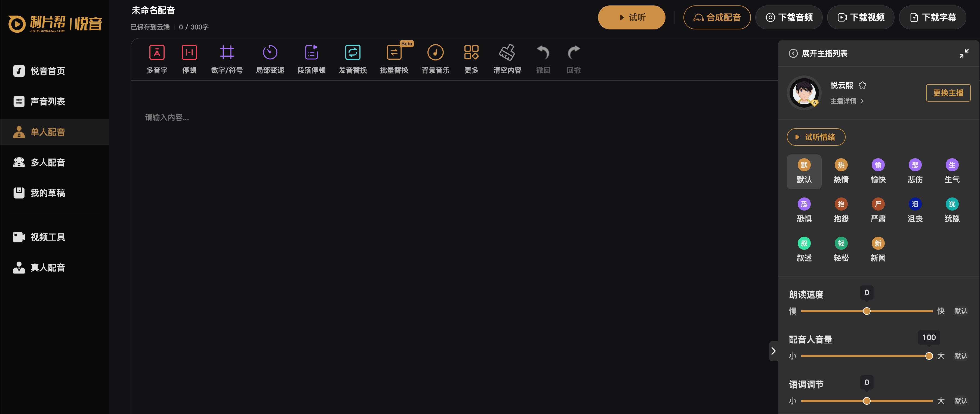
Task: Expand the 展开主播列表 back arrow
Action: tap(793, 53)
